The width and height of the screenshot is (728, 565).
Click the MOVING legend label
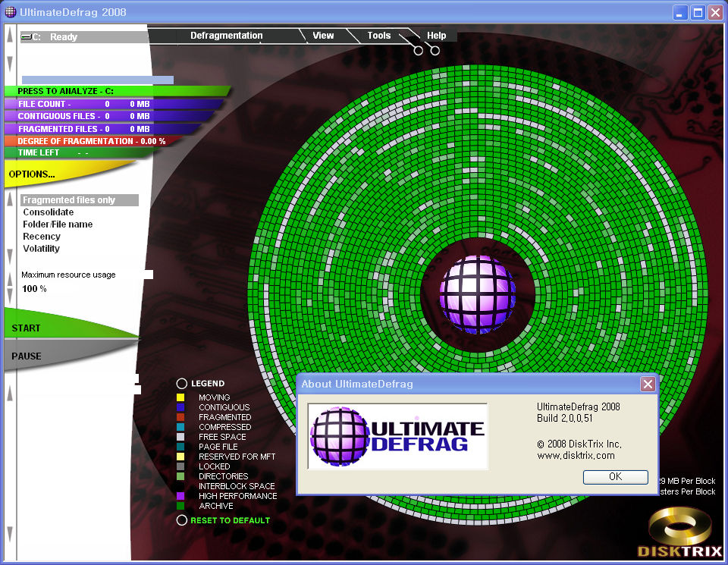[x=214, y=397]
